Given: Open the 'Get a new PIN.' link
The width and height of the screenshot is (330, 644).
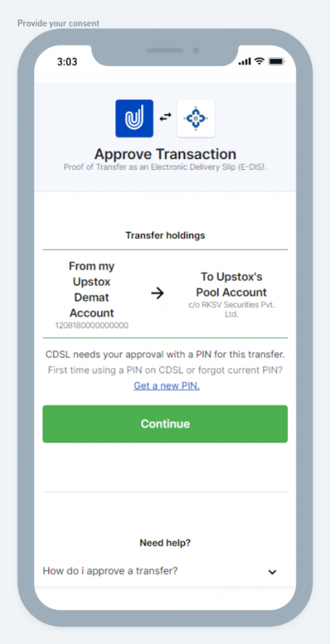Looking at the screenshot, I should click(x=167, y=386).
